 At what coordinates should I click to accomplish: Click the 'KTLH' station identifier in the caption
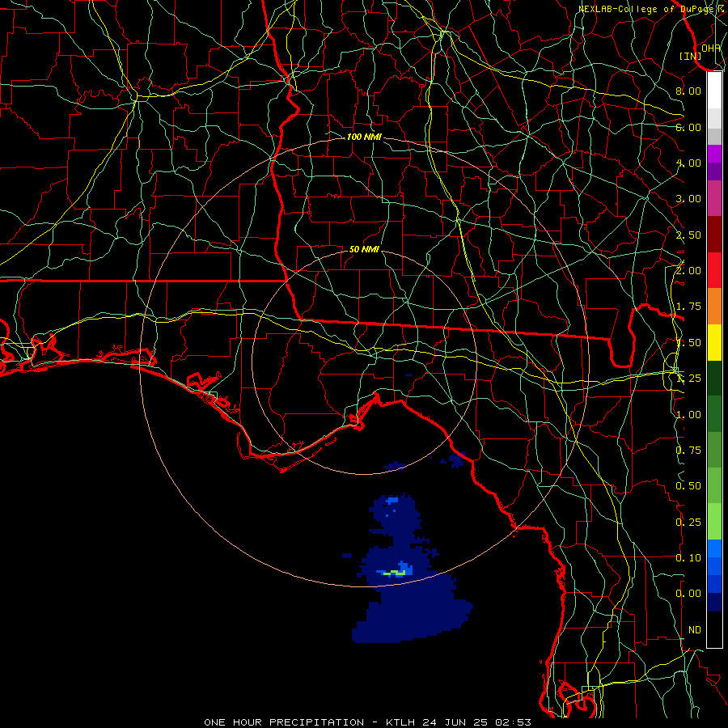400,722
